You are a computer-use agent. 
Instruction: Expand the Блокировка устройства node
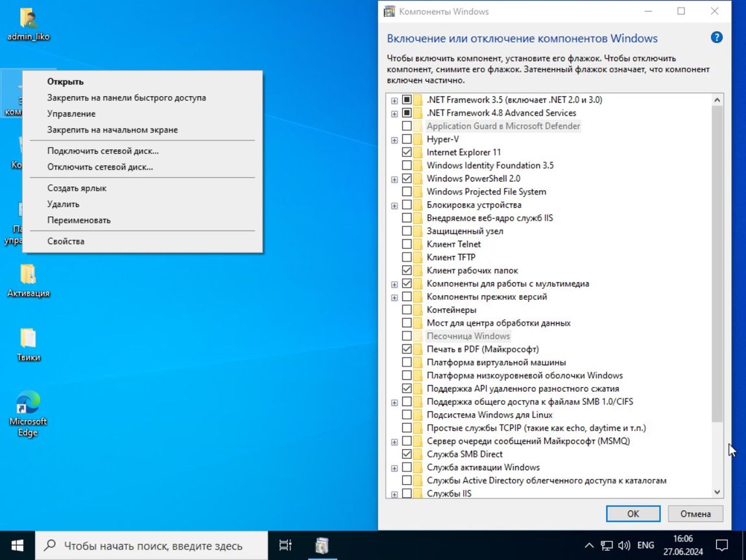394,206
